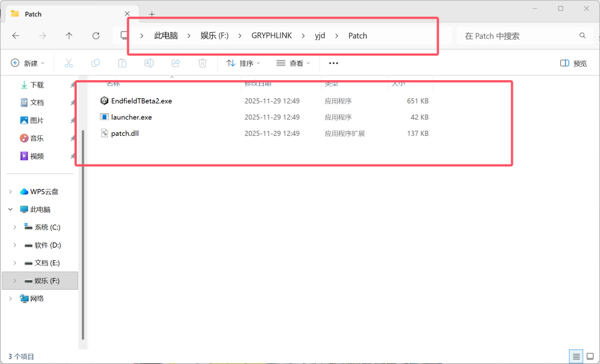The image size is (600, 364).
Task: Navigate to GRYPHLINK via the breadcrumb
Action: [271, 35]
